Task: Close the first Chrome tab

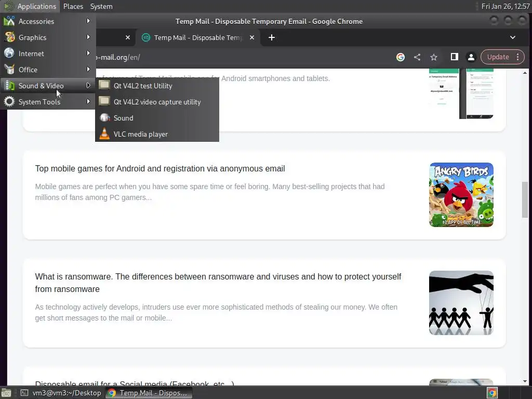Action: tap(128, 37)
